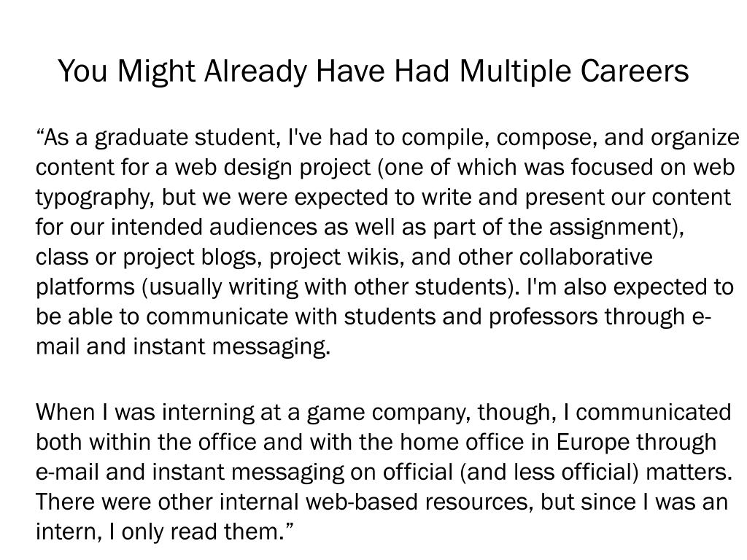Click the slide title "You Might Already Have Had Multiple Careers"
This screenshot has height=560, width=747.
coord(373,71)
